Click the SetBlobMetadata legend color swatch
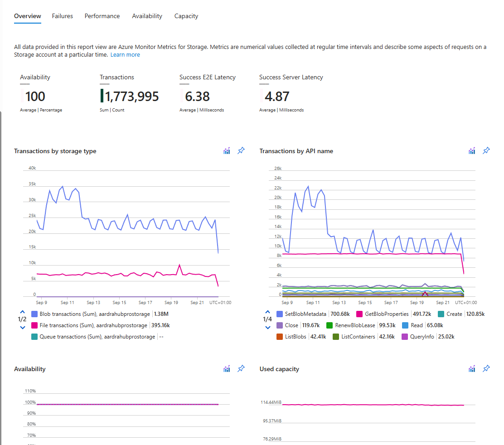This screenshot has height=445, width=504. pyautogui.click(x=280, y=314)
